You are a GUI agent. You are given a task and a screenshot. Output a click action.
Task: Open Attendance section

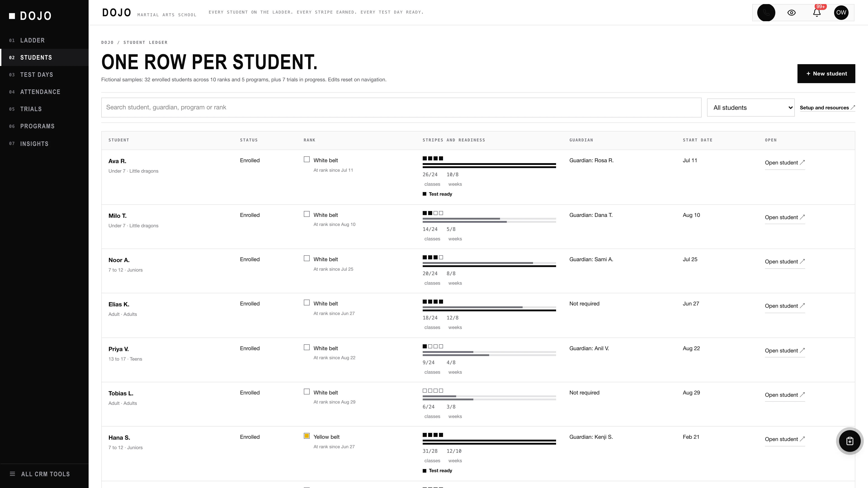[x=44, y=91]
